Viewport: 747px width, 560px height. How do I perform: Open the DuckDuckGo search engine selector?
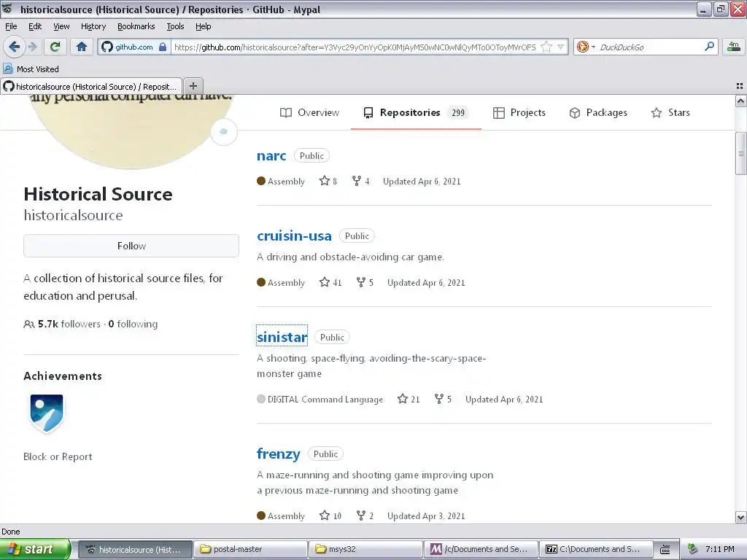(586, 47)
